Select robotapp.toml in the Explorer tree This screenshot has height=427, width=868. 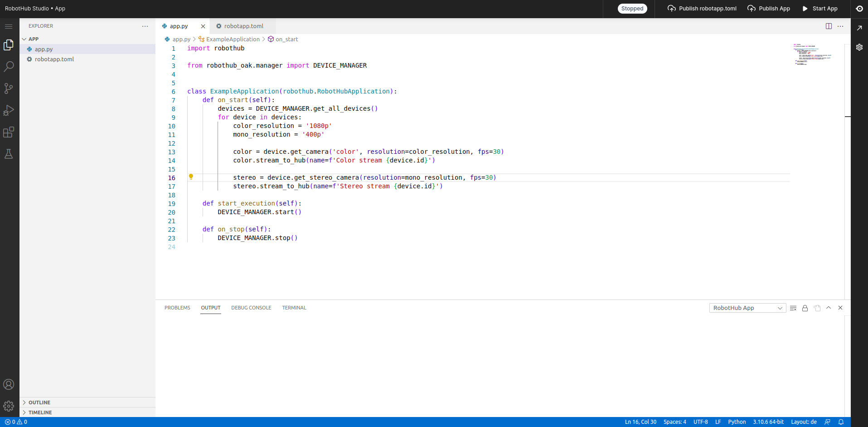tap(54, 59)
